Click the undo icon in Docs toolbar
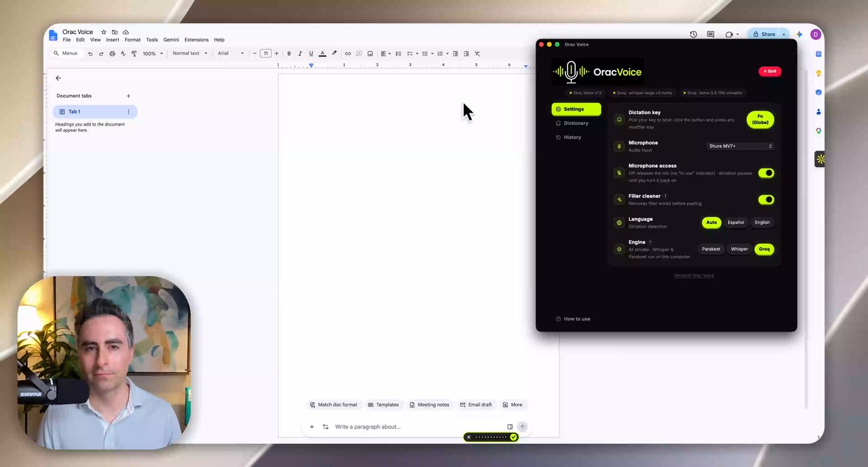This screenshot has width=868, height=467. click(x=90, y=54)
